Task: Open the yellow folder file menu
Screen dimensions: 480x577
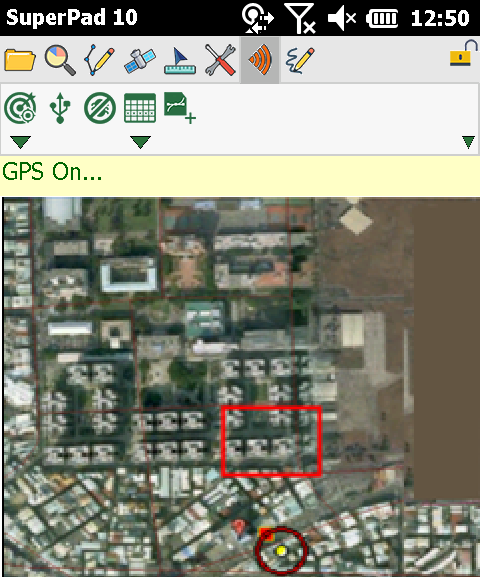Action: coord(20,59)
